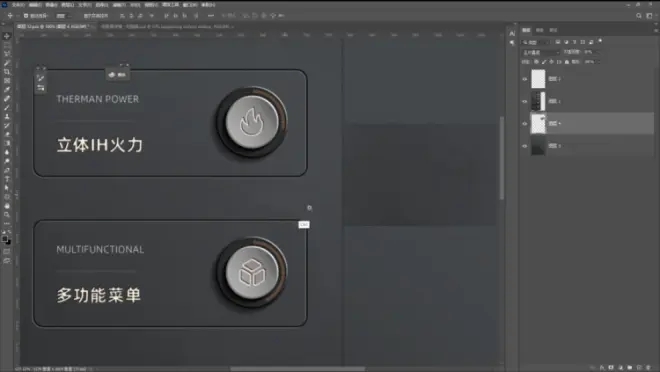The image size is (660, 372).
Task: Open the Edit Toolbar three-dots button
Action: click(x=7, y=224)
